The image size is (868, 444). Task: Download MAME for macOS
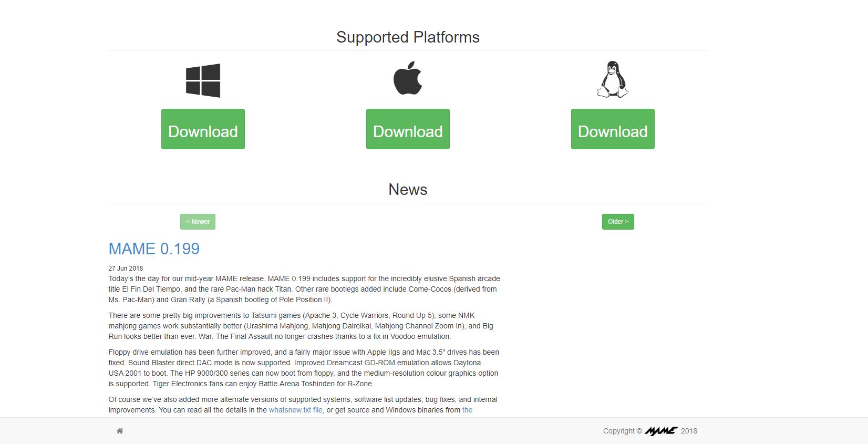[408, 129]
